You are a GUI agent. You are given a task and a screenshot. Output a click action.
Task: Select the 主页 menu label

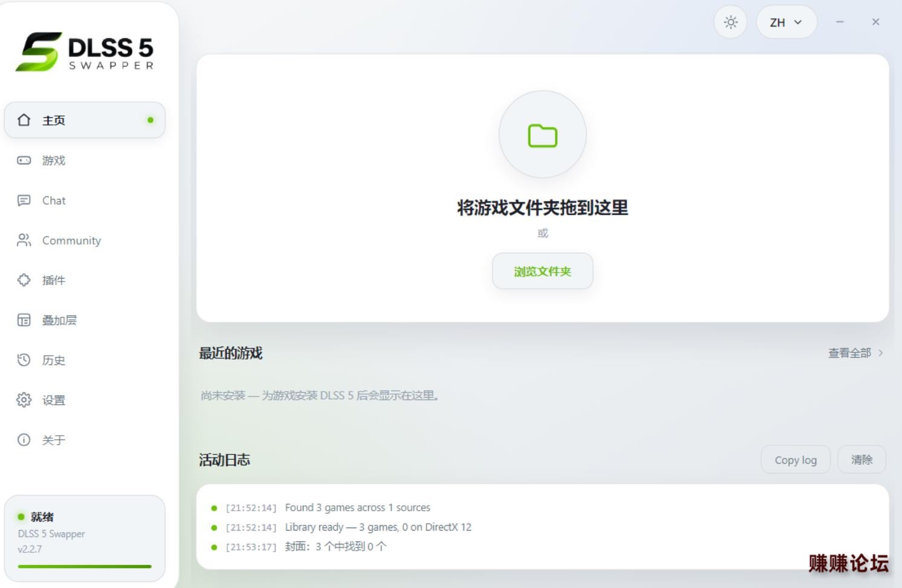[x=54, y=120]
